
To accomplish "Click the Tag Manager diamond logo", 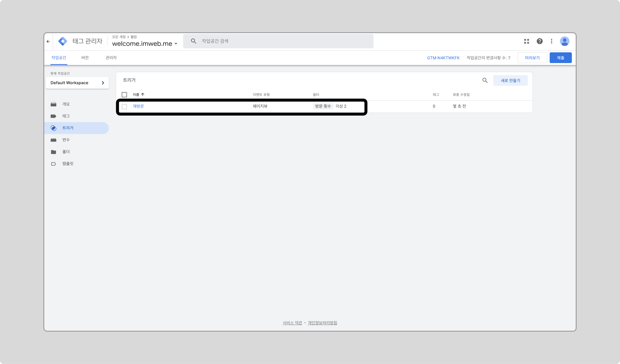I will (x=63, y=41).
